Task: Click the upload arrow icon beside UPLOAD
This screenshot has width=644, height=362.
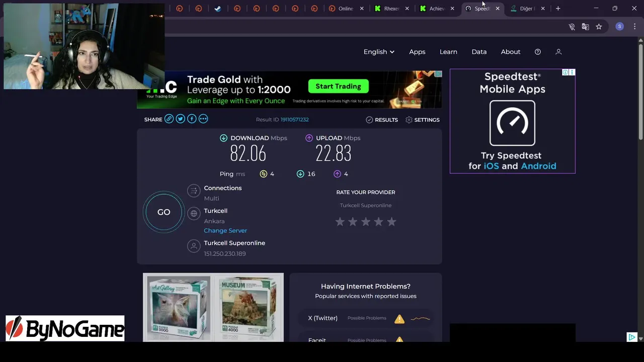Action: coord(309,138)
